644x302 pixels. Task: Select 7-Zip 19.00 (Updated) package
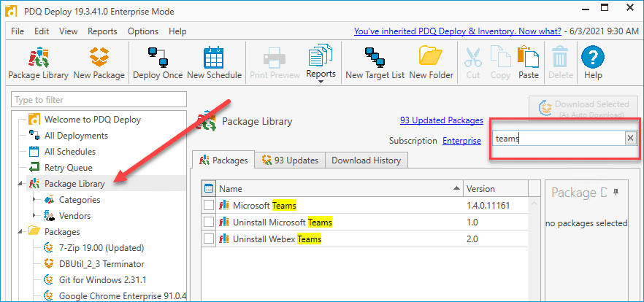101,248
